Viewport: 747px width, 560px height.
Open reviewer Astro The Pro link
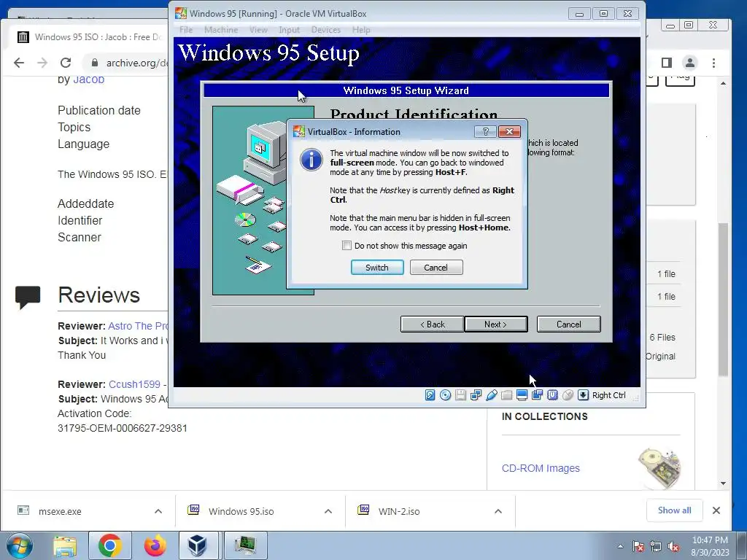click(138, 326)
